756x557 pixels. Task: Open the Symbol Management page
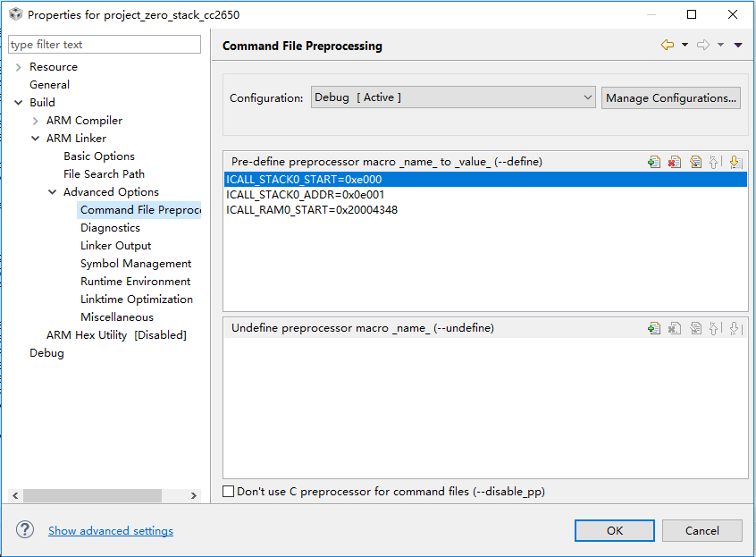coord(136,264)
